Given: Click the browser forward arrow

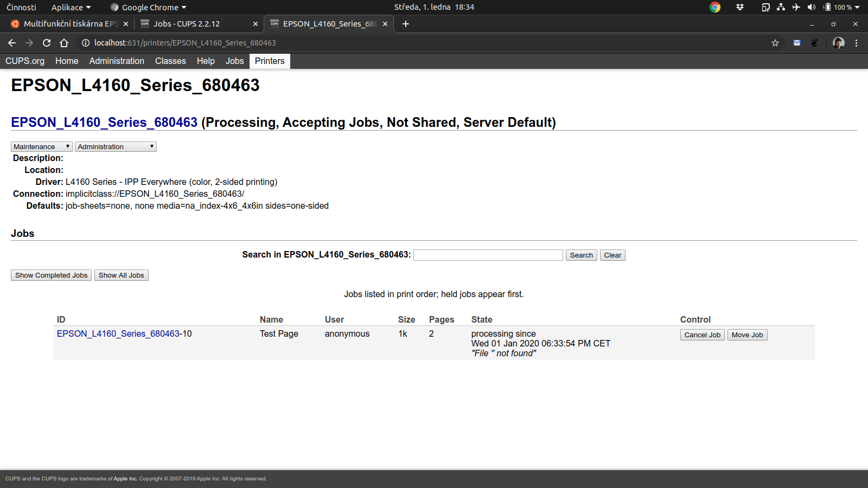Looking at the screenshot, I should tap(29, 43).
